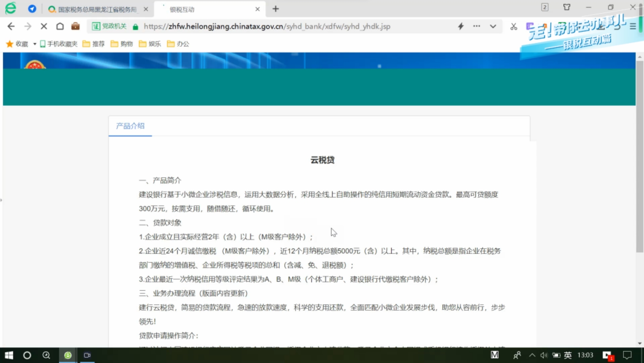Toggle the 英 input language indicator

click(568, 355)
